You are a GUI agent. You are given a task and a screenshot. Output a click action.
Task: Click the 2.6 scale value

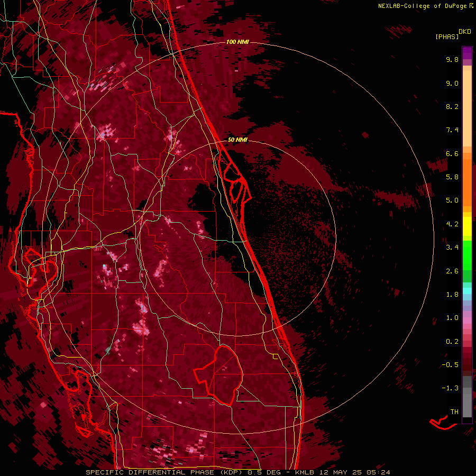coord(452,271)
